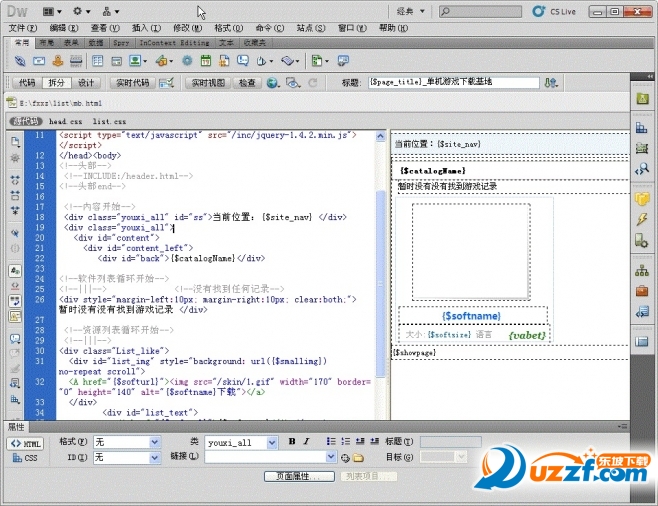The image size is (658, 506).
Task: Insert a comment bubble icon
Action: pyautogui.click(x=243, y=61)
